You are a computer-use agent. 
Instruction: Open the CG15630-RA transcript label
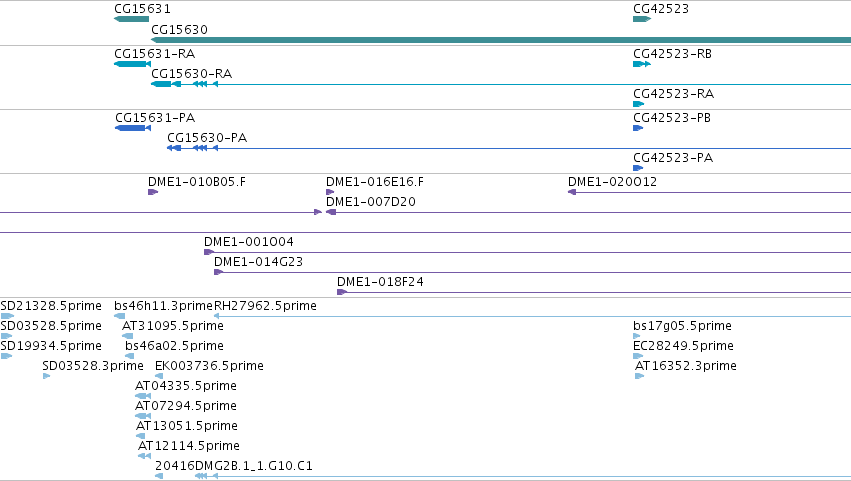click(x=192, y=74)
